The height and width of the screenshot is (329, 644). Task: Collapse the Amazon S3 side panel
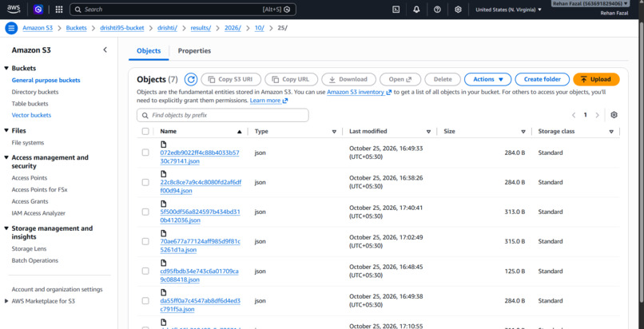click(105, 50)
